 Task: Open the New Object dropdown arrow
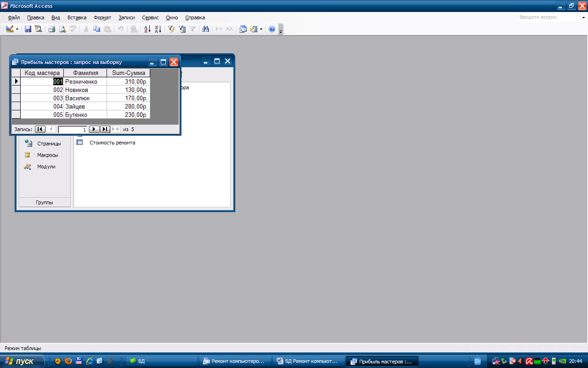point(261,29)
